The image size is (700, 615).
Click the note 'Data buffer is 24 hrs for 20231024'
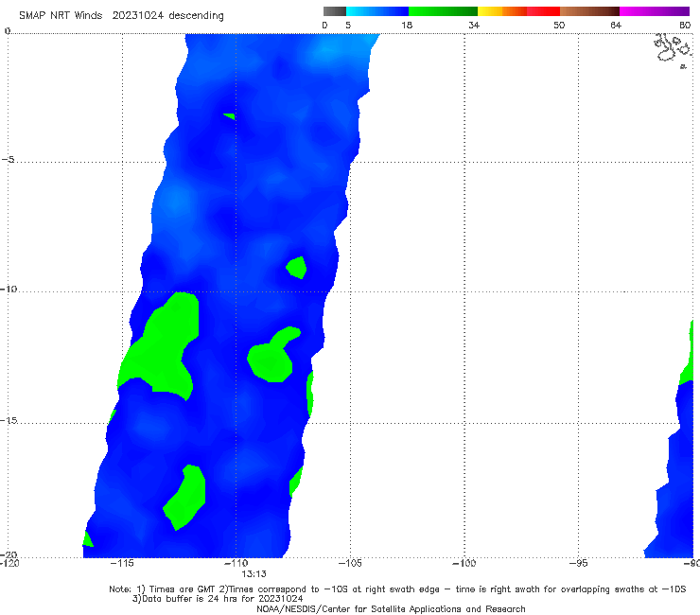(x=222, y=599)
